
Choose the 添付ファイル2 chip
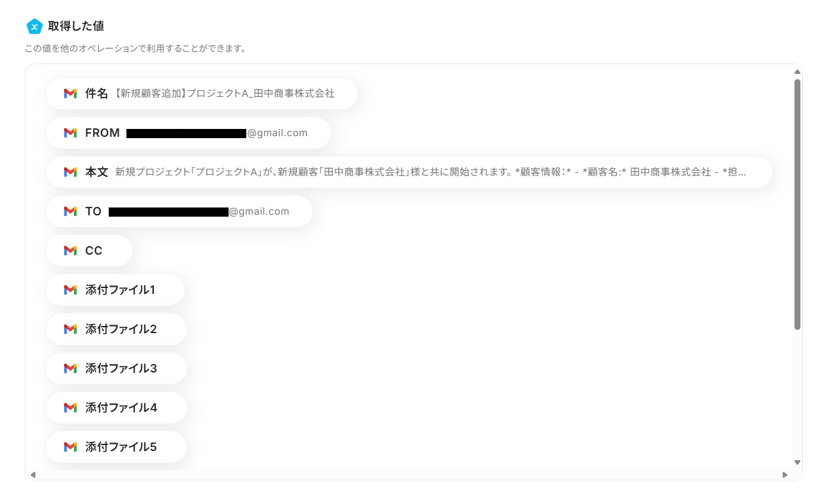[x=117, y=329]
